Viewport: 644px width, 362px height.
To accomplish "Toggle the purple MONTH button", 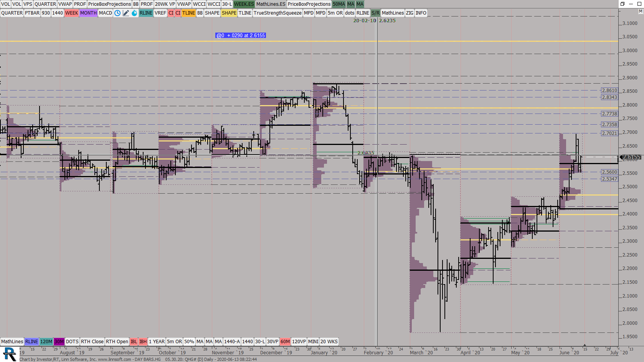I will pos(88,13).
